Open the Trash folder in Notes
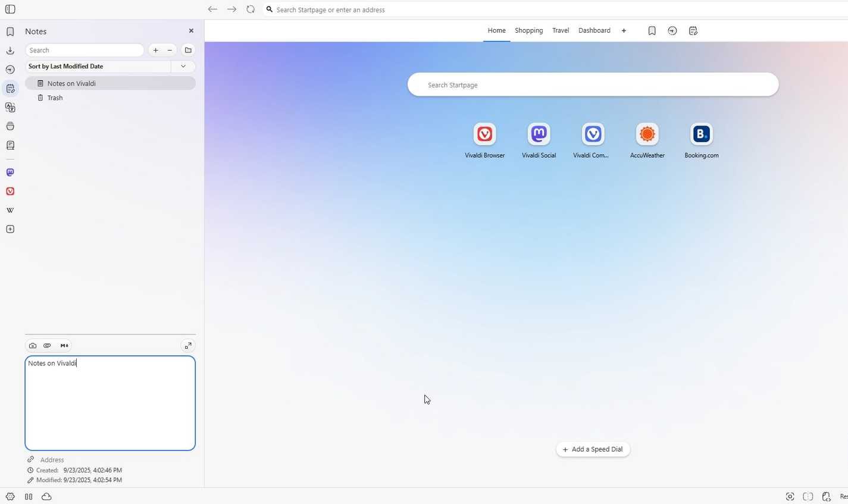848x504 pixels. pos(54,98)
